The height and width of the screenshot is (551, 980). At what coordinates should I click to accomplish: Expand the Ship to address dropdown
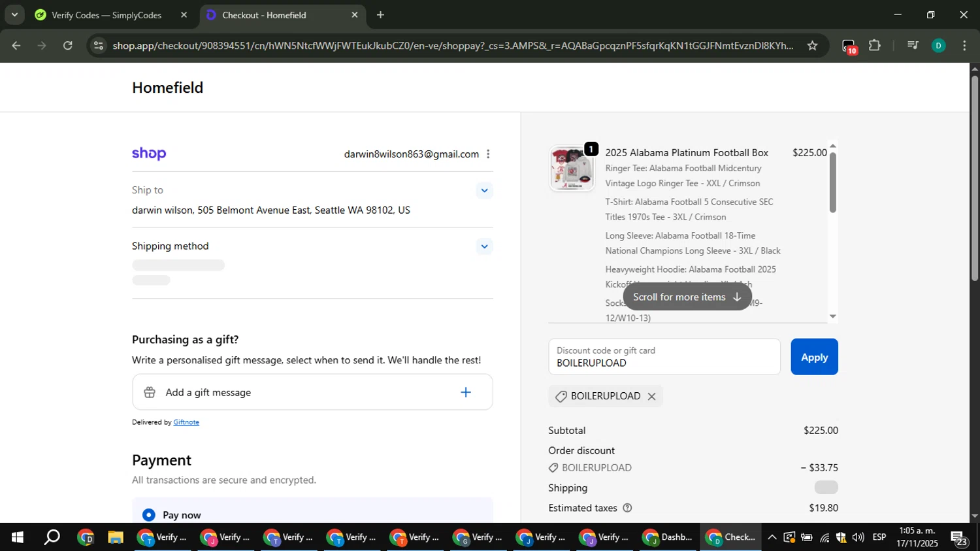point(484,191)
